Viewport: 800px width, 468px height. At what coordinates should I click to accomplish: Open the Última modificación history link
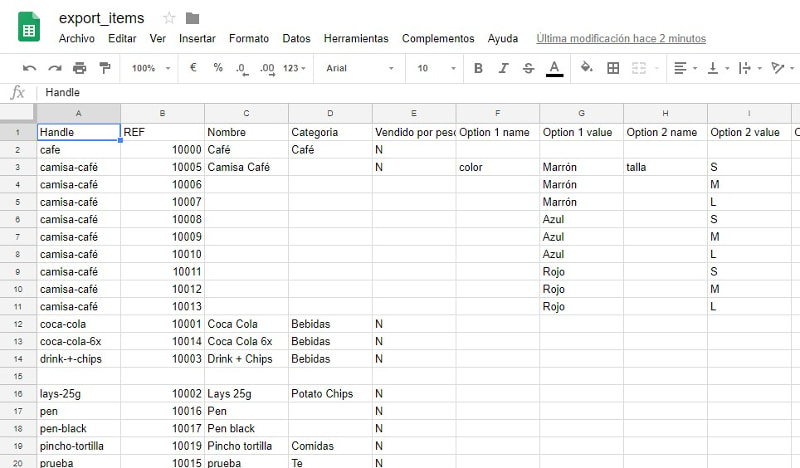[621, 39]
